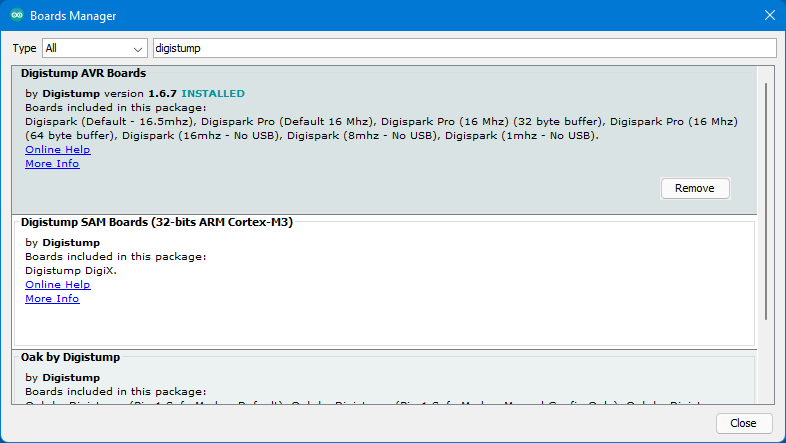The height and width of the screenshot is (443, 786).
Task: Click the version 1.6.7 text
Action: (140, 93)
